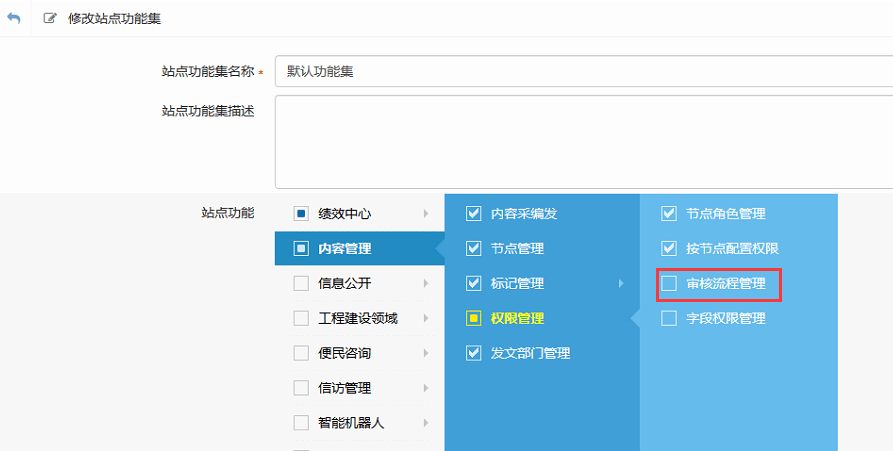
Task: Expand the 工程建设领域 submenu arrow
Action: 426,318
